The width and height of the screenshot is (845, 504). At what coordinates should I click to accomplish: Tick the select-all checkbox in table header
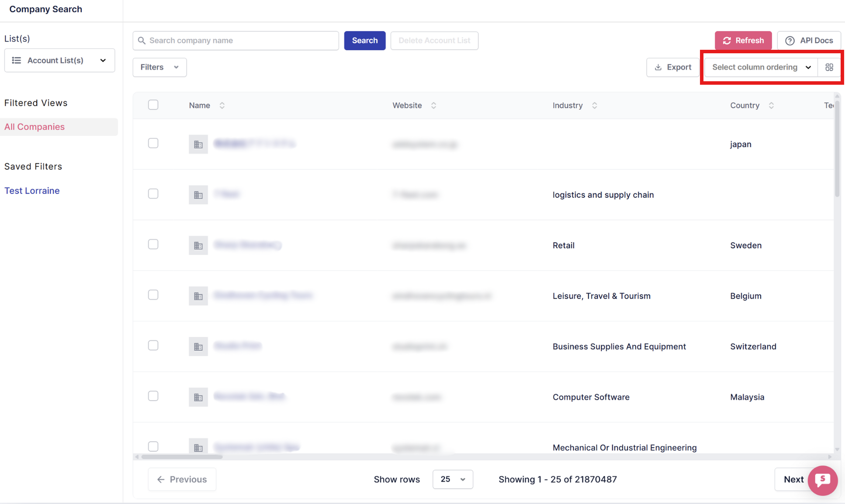click(153, 105)
